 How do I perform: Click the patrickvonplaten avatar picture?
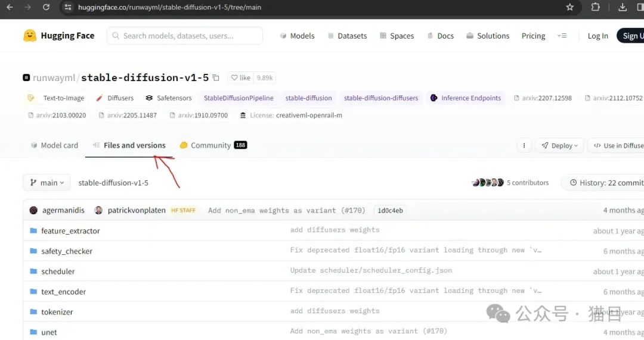98,210
